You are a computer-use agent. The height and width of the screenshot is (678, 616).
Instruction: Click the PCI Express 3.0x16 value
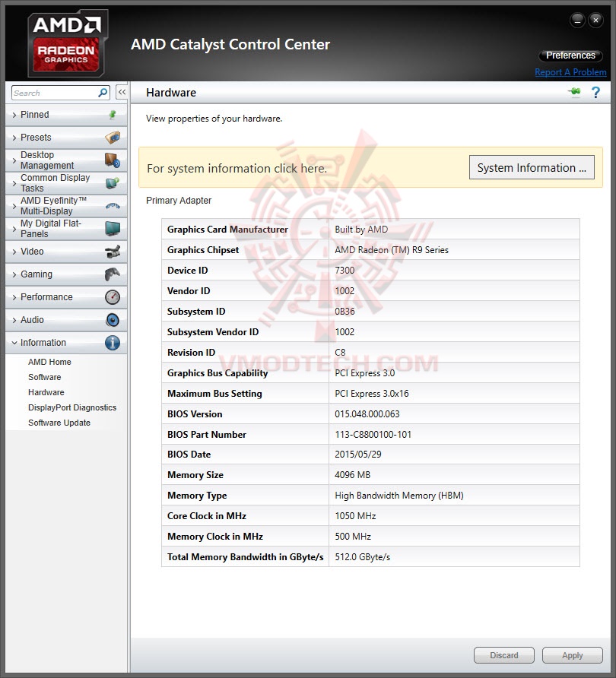(372, 394)
